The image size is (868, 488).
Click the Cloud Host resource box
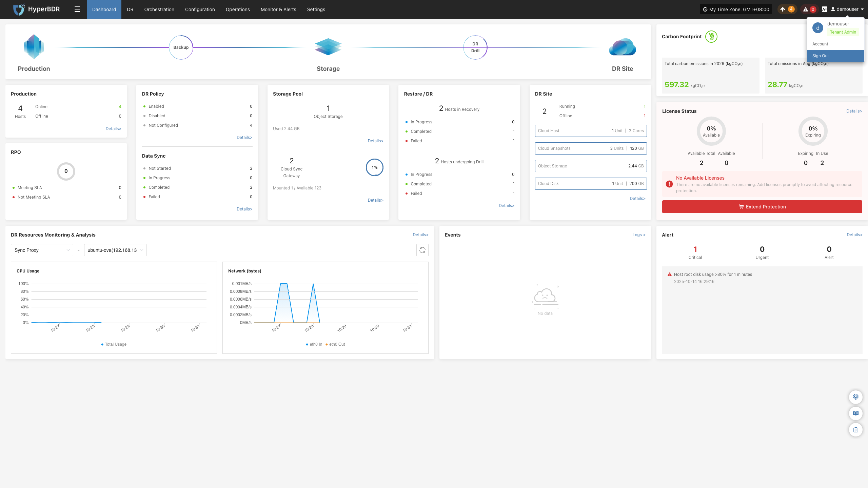[591, 131]
